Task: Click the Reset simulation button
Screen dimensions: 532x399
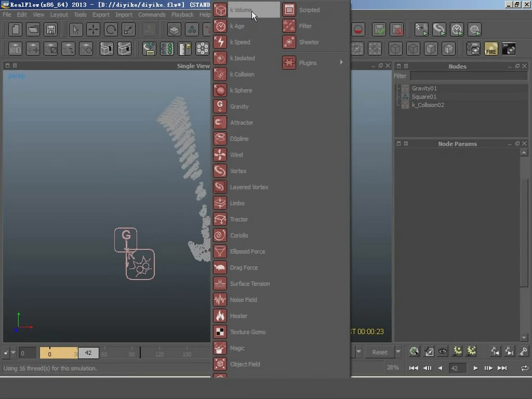Action: (380, 352)
